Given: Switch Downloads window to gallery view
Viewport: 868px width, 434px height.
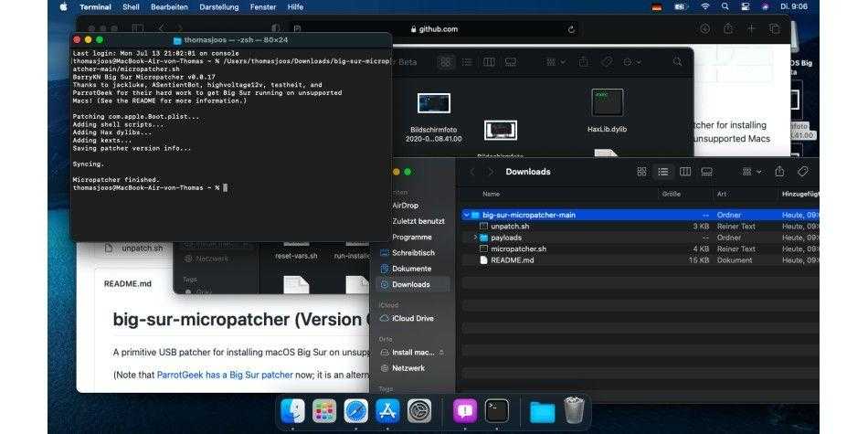Looking at the screenshot, I should point(707,172).
